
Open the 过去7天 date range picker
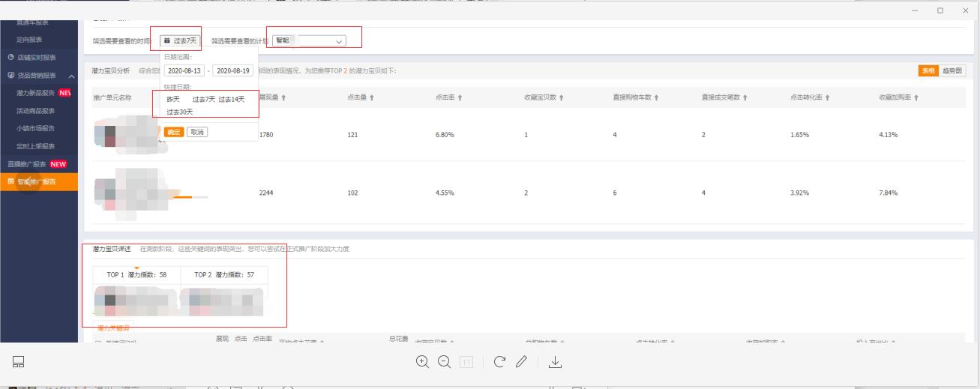coord(180,40)
